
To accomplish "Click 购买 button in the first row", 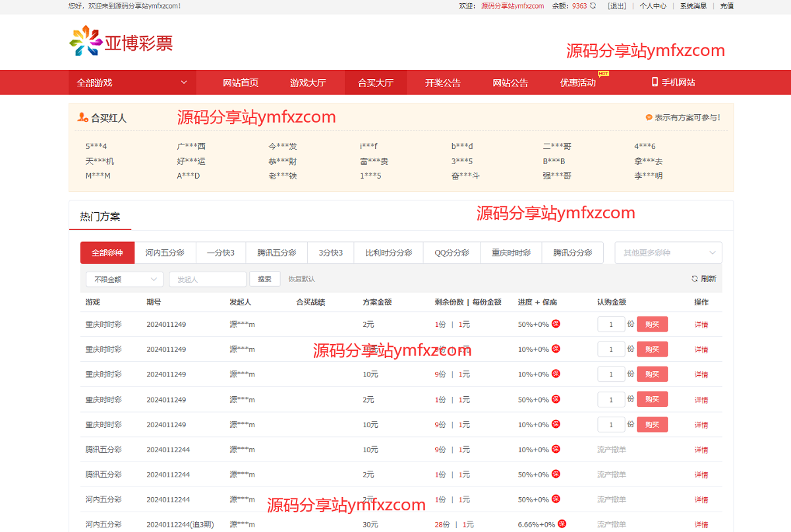I will [x=652, y=324].
